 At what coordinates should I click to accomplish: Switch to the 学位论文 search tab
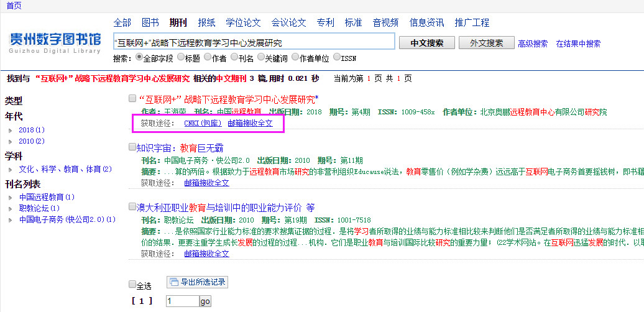[x=243, y=22]
